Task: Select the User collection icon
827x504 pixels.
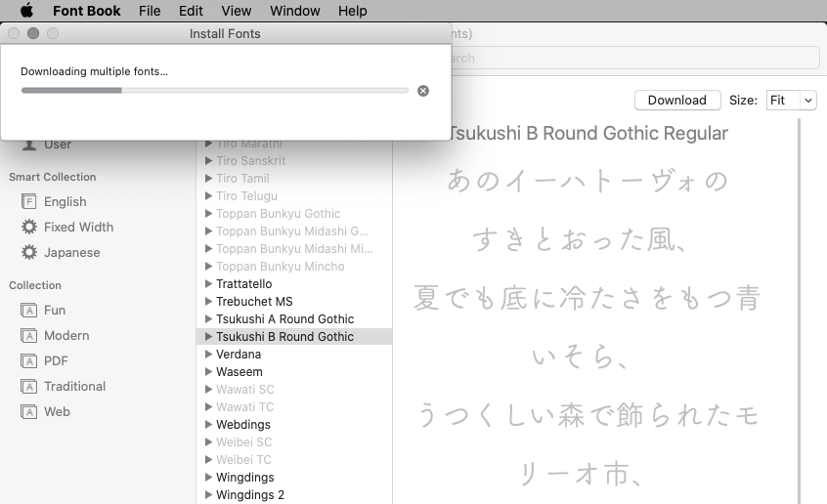Action: [29, 145]
